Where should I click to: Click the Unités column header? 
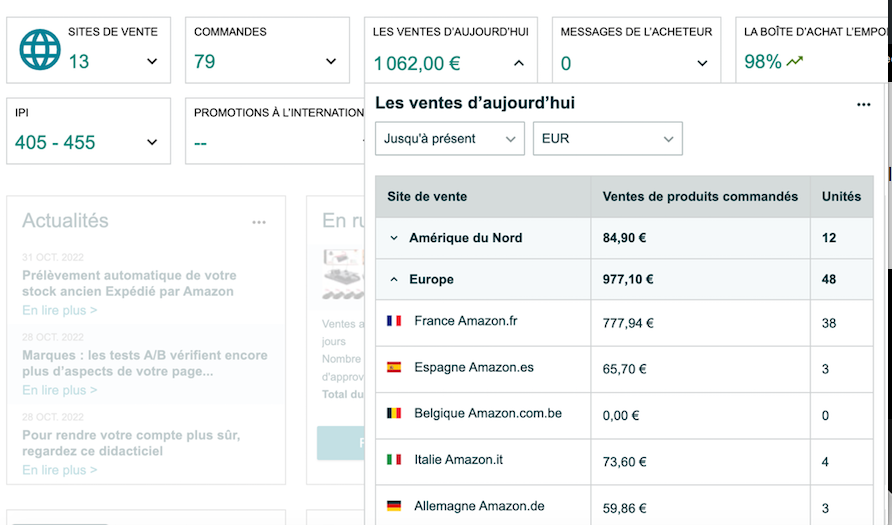point(841,197)
